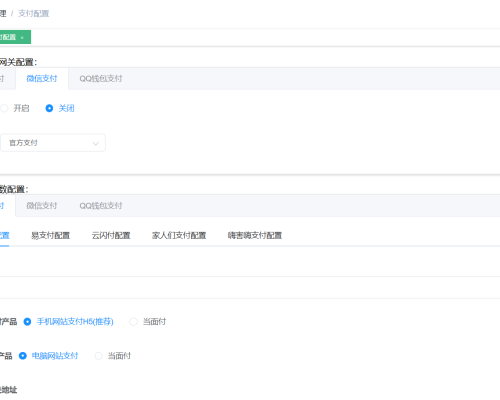Select the 关闭 radio option
The image size is (500, 400).
coord(60,108)
